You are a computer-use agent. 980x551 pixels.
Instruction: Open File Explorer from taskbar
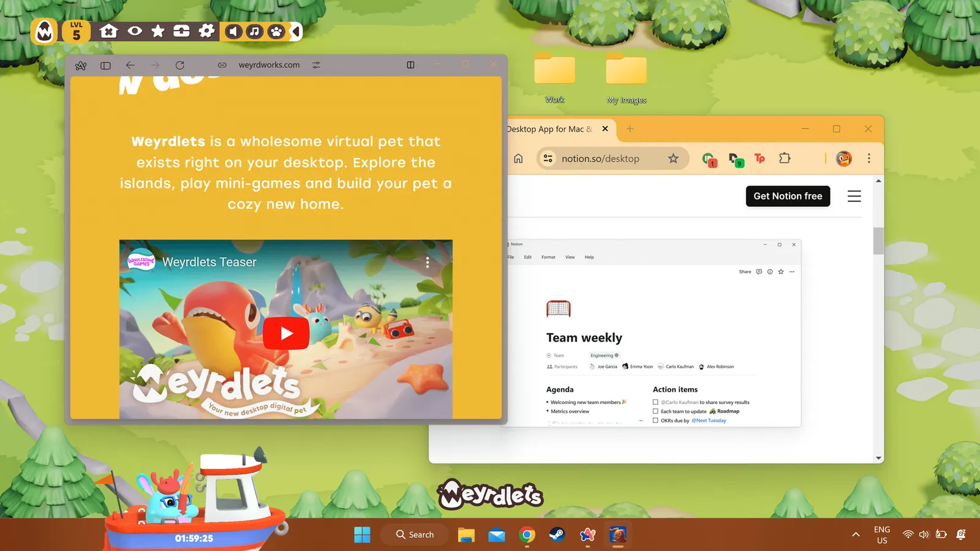click(466, 534)
